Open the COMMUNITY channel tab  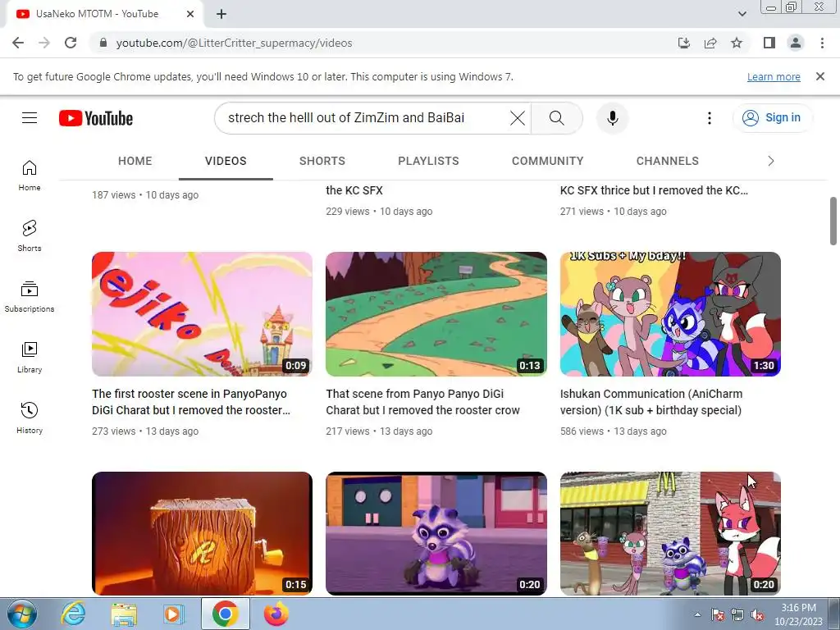coord(547,161)
